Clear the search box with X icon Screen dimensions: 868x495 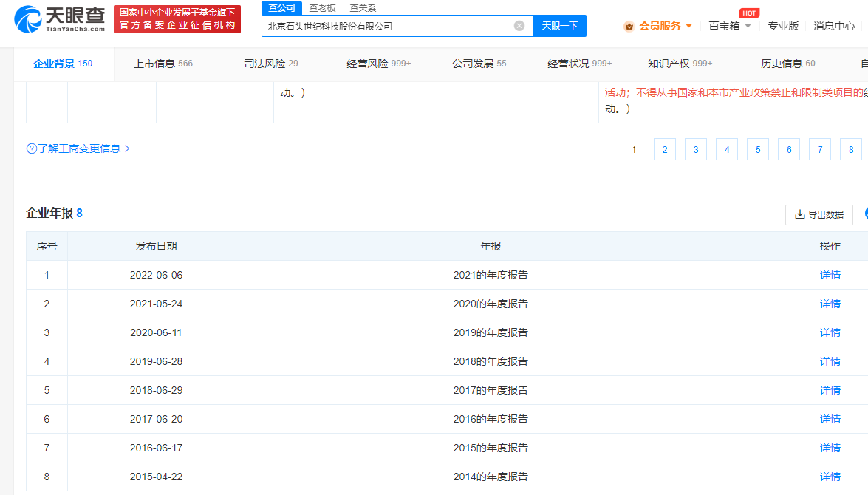(519, 26)
